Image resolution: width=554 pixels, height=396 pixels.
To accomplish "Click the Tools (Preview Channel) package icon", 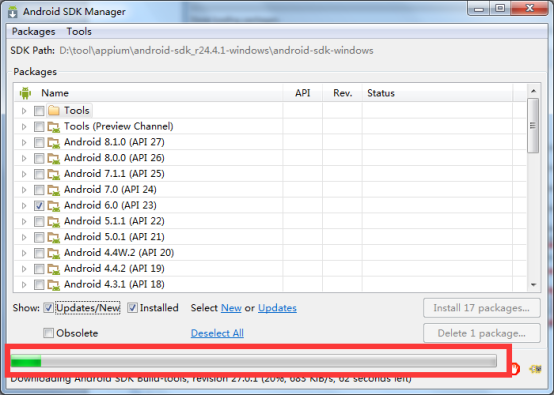I will coord(54,126).
